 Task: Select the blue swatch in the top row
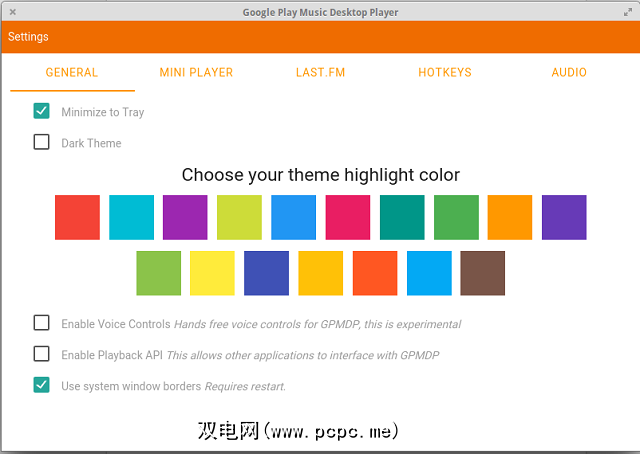[293, 217]
